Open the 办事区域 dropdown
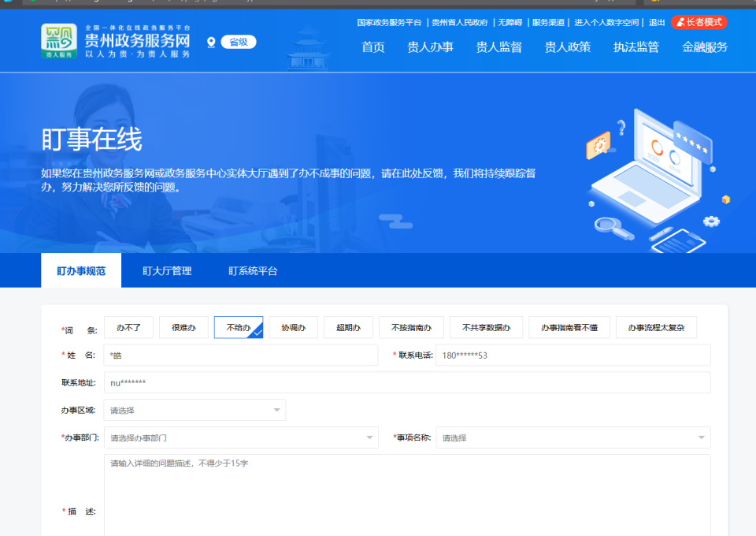 (x=195, y=410)
